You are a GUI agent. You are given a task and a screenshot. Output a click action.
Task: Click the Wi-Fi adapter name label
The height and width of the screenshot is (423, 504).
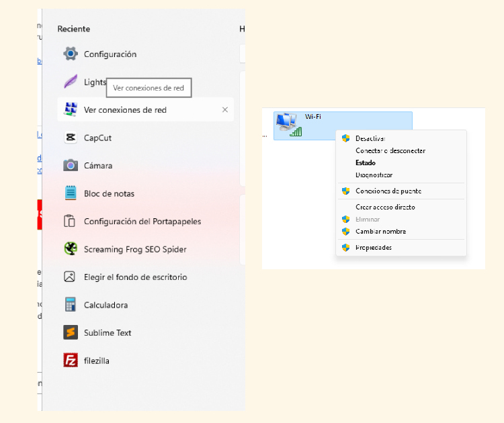312,117
